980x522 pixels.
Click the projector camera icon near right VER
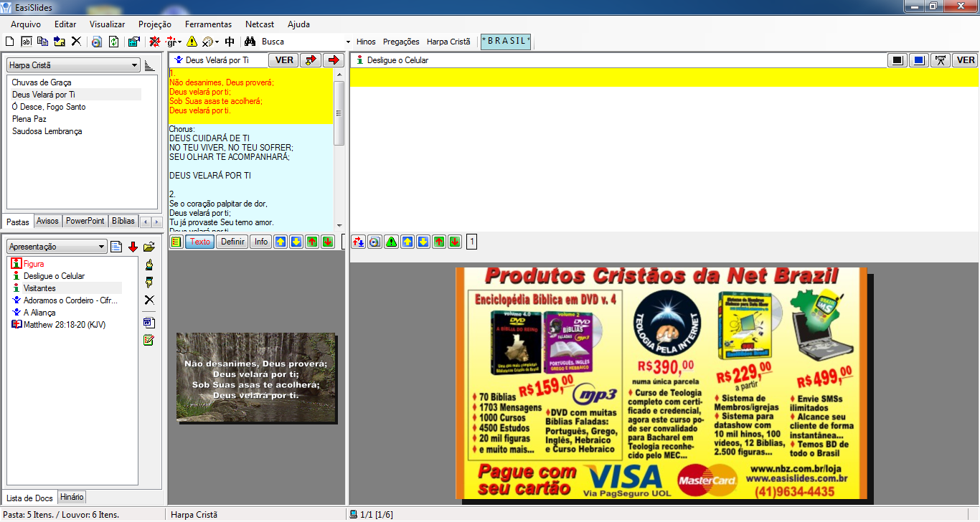[x=940, y=60]
